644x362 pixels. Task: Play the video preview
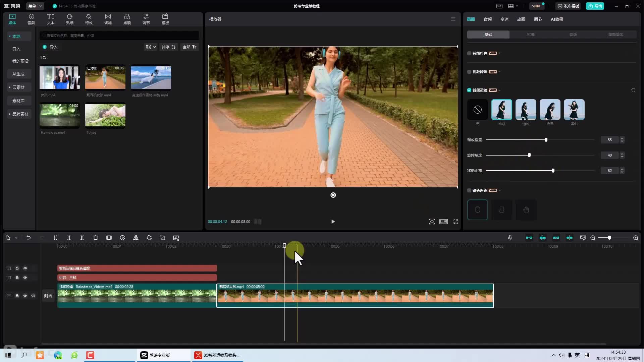pos(333,222)
